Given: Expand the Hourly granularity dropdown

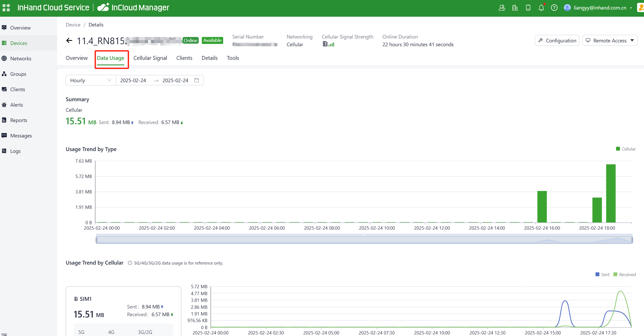Looking at the screenshot, I should click(91, 80).
